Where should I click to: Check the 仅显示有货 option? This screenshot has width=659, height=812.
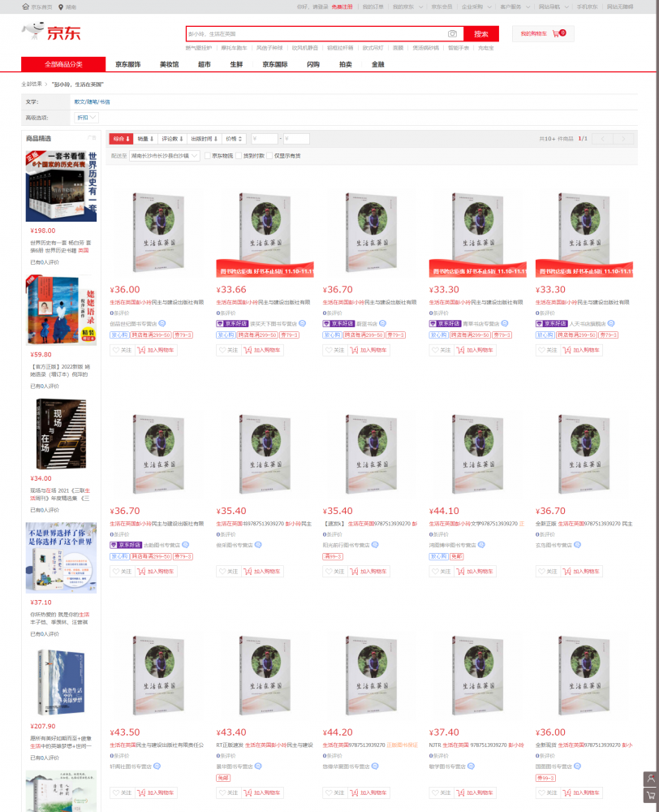tap(269, 156)
